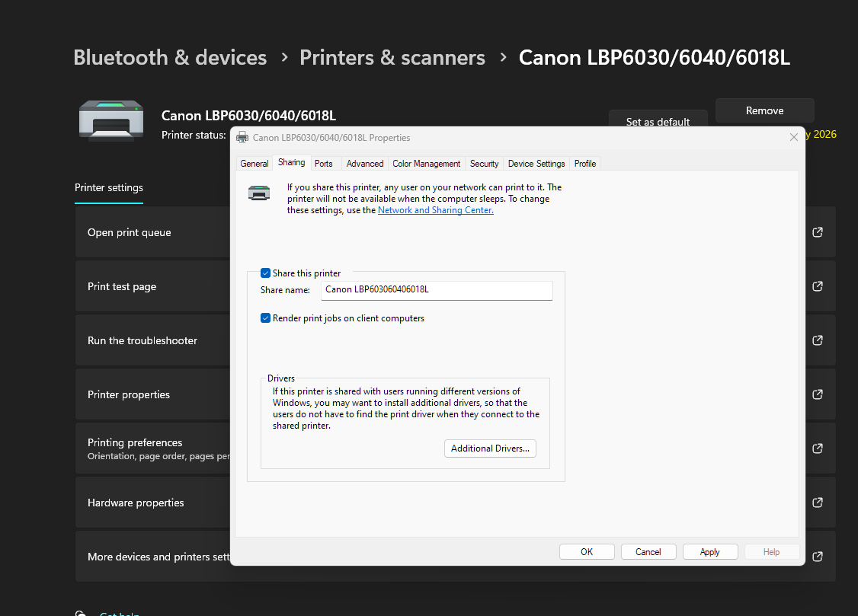The height and width of the screenshot is (616, 858).
Task: Click the 'Drivers' group label
Action: point(280,378)
